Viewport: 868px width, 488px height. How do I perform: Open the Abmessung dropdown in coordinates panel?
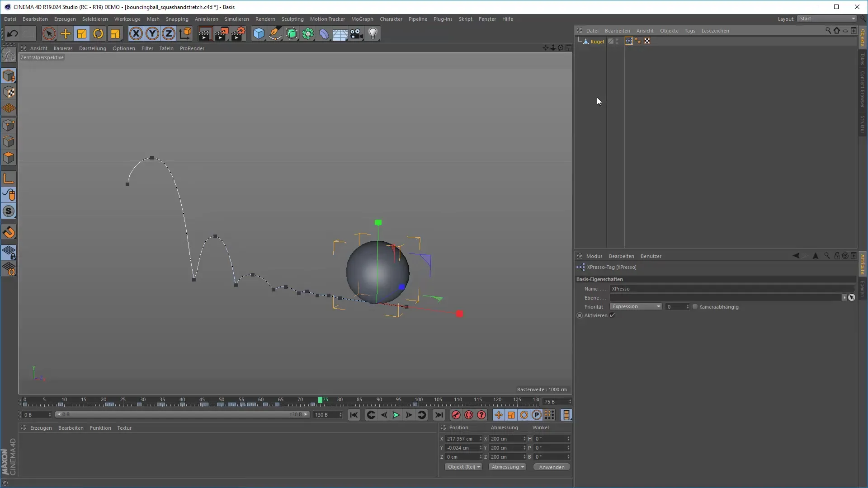tap(507, 467)
